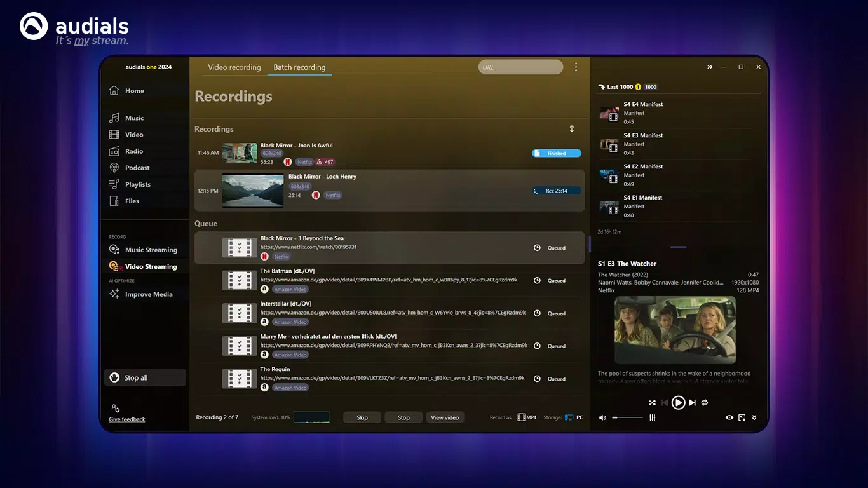Screen dimensions: 868x488
Task: Collapse player with double down chevron
Action: (x=754, y=417)
